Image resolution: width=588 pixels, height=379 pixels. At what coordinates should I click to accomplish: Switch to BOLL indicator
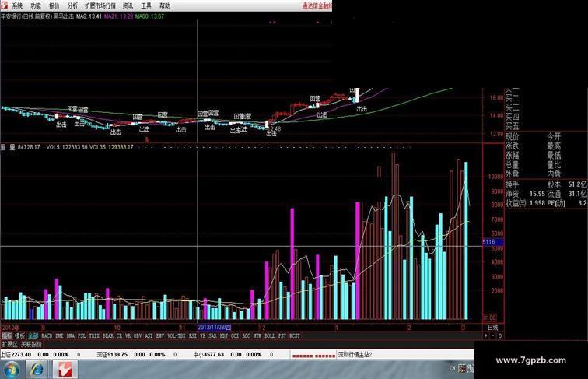coord(270,336)
